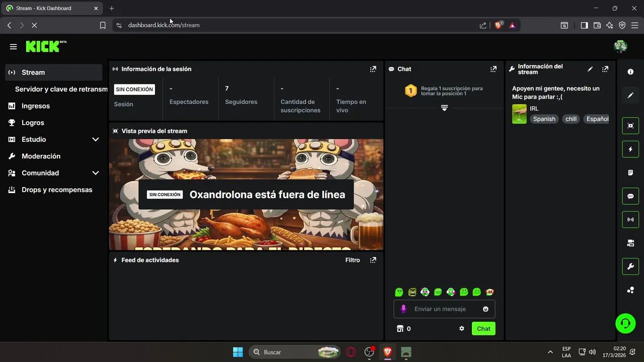Screen dimensions: 644x362
Task: Click the SIN CONEXIÓN session status badge
Action: (x=134, y=89)
